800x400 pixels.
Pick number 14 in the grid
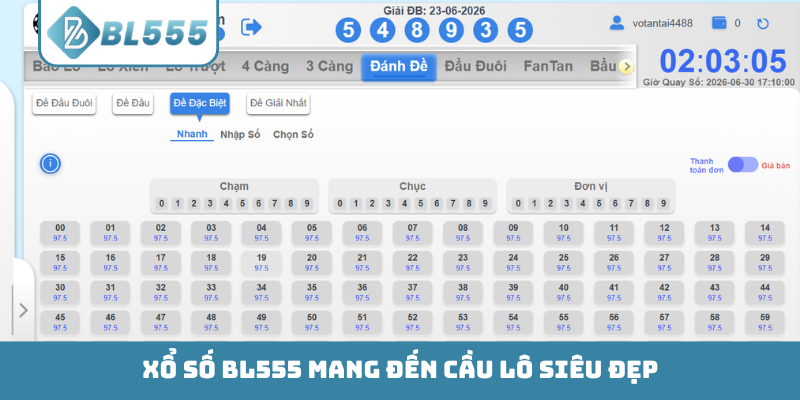pos(765,233)
